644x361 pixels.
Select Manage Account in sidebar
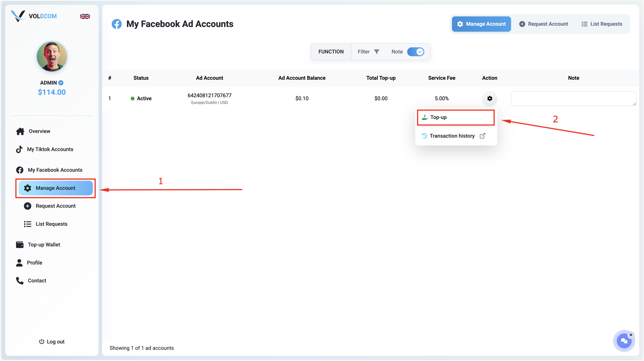coord(56,188)
